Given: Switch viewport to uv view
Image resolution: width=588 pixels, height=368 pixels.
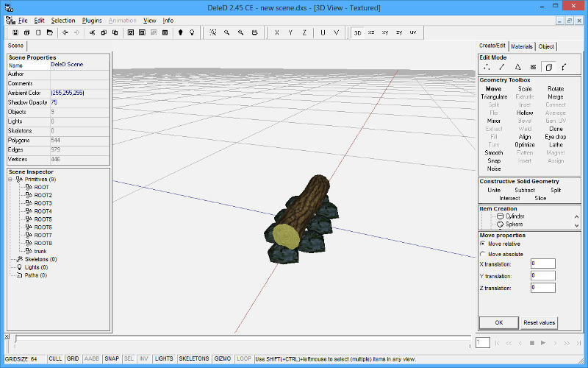Looking at the screenshot, I should click(x=413, y=32).
